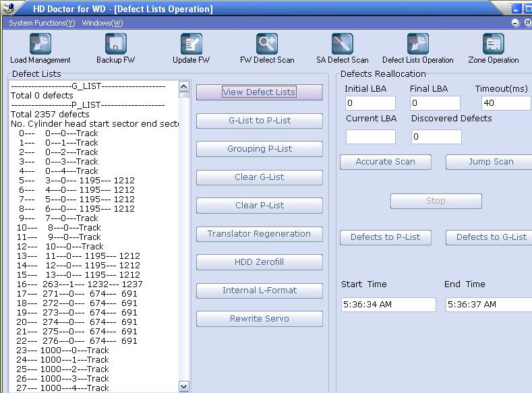Click the defect list scrollbar track

[184, 237]
